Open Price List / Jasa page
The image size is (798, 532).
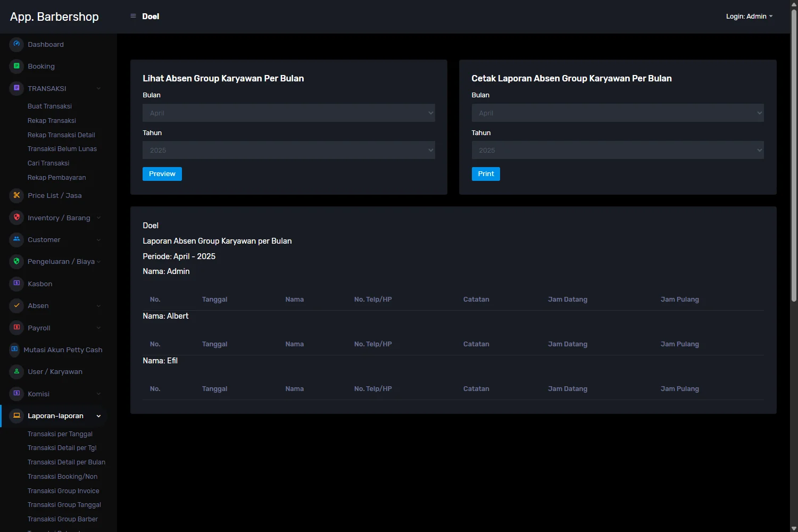(55, 196)
